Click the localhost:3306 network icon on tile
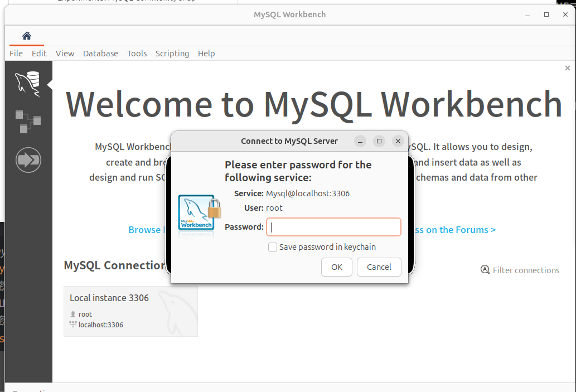The width and height of the screenshot is (576, 392). tap(72, 324)
